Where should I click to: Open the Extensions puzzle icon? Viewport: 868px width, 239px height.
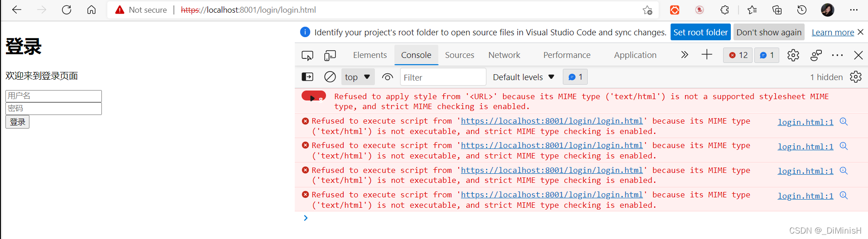pyautogui.click(x=724, y=10)
